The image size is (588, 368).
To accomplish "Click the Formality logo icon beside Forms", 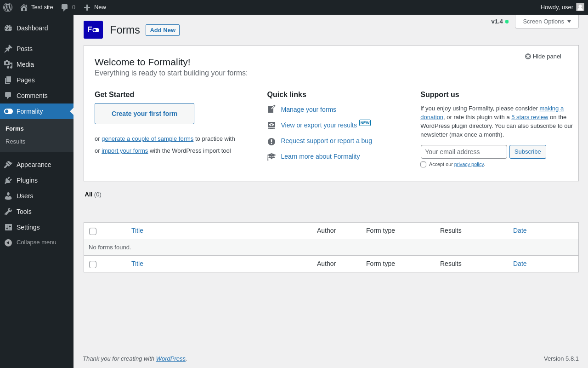I will coord(93,30).
